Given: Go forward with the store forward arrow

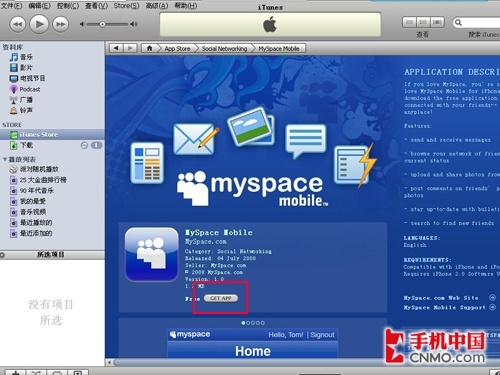Looking at the screenshot, I should (x=130, y=48).
